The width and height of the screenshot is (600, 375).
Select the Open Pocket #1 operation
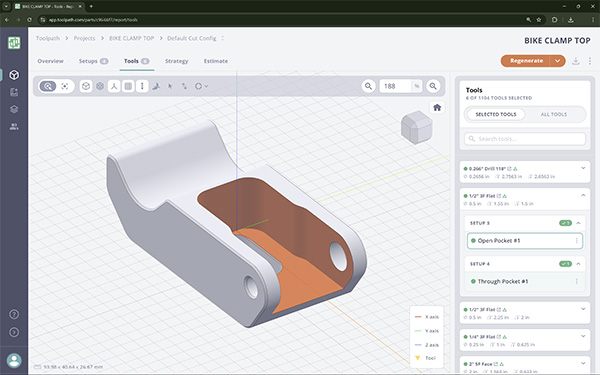(x=525, y=241)
